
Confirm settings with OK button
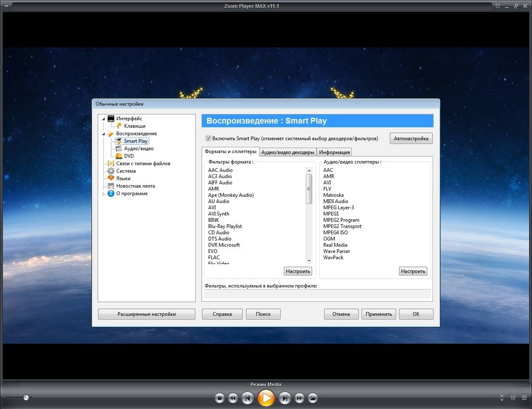[416, 314]
